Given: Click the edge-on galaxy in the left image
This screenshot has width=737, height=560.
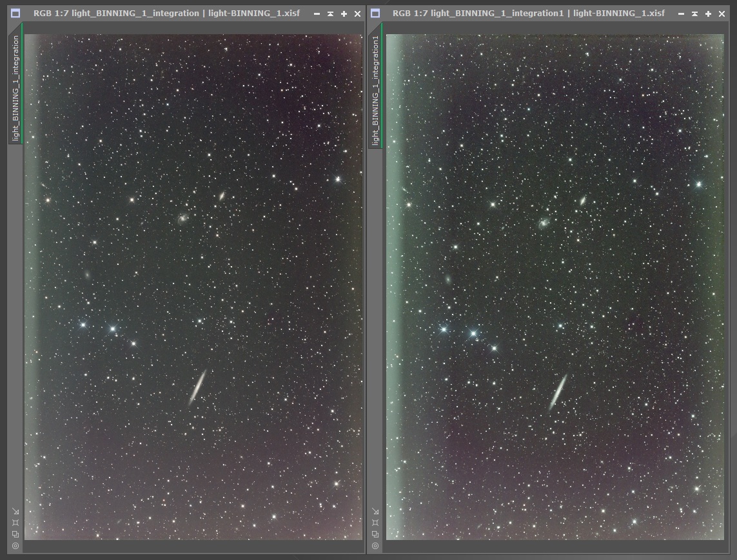Looking at the screenshot, I should (x=197, y=387).
